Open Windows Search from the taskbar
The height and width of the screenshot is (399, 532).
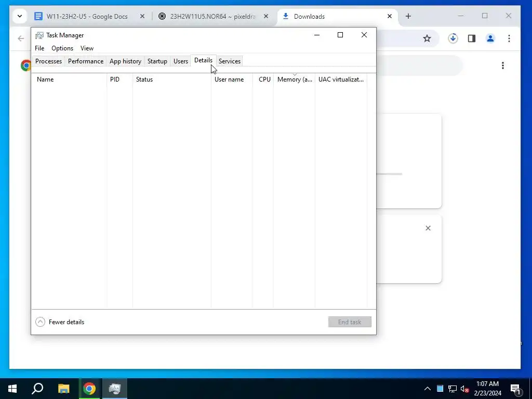[37, 389]
